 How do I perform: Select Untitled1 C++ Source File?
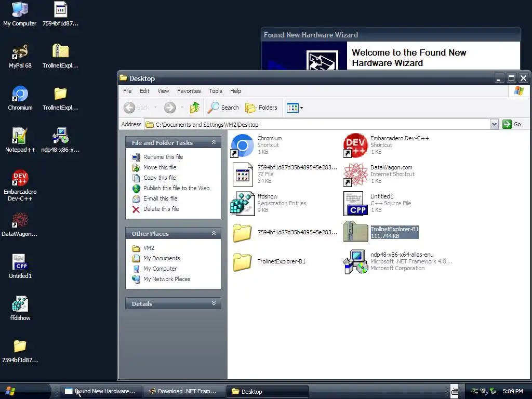377,203
